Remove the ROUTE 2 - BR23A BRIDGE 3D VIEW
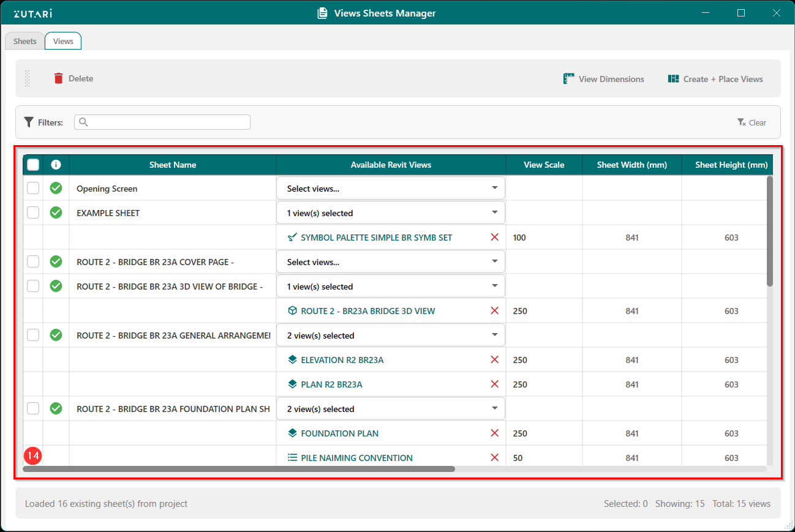The height and width of the screenshot is (532, 795). (x=494, y=311)
